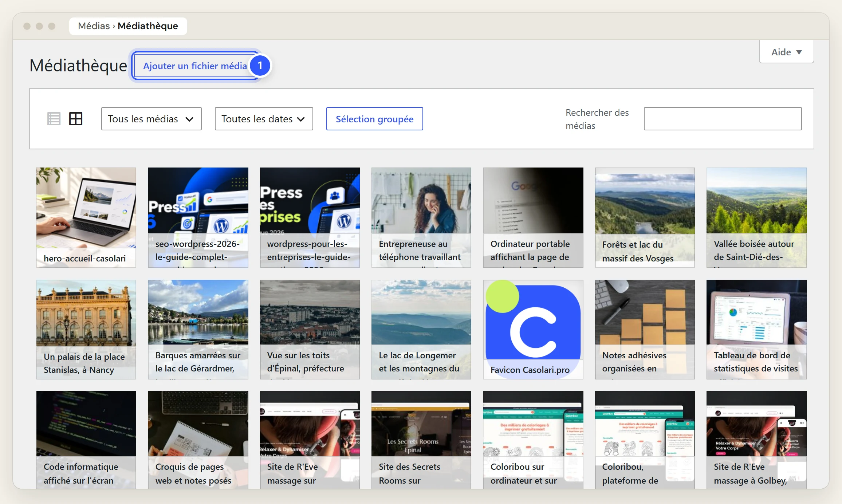
Task: Click 'Ajouter un fichier média' button
Action: [x=195, y=66]
